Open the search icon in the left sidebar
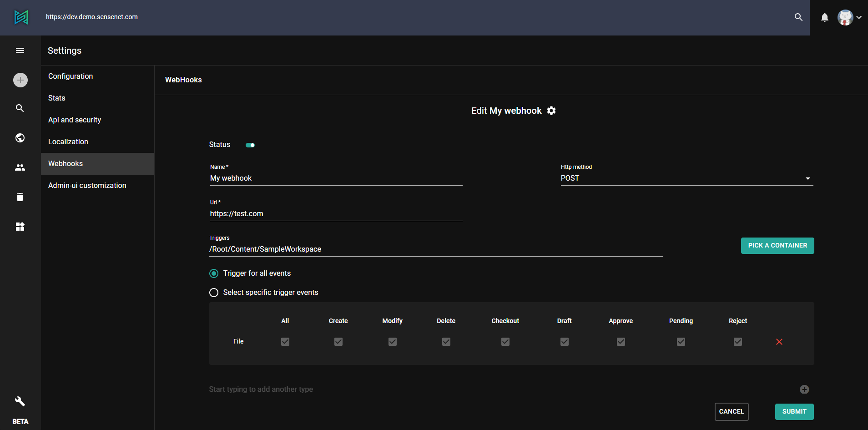 point(20,108)
